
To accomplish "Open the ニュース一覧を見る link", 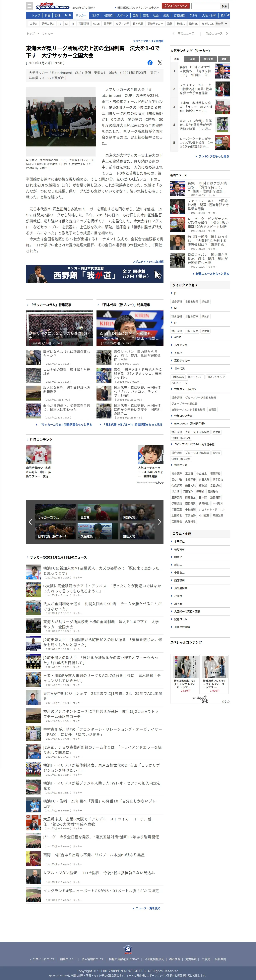I will coord(147,908).
